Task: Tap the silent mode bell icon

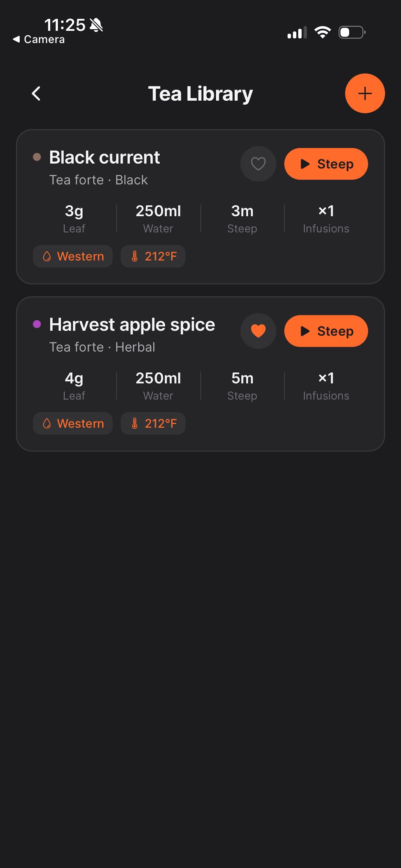Action: [96, 25]
